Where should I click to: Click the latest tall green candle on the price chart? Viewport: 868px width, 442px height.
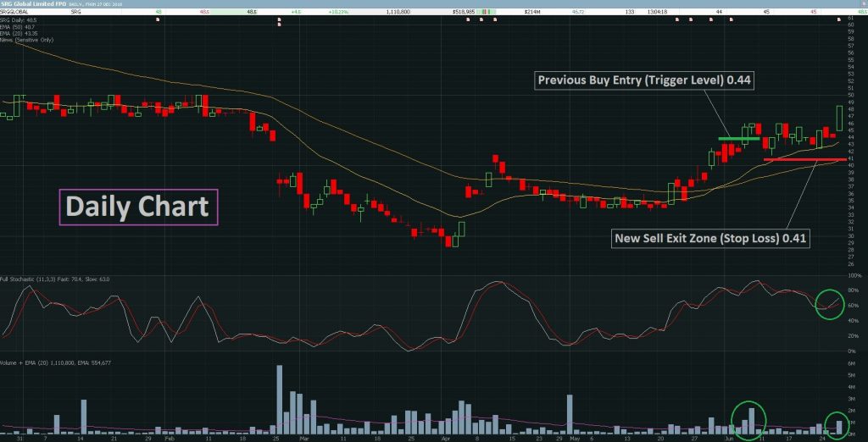click(x=839, y=118)
